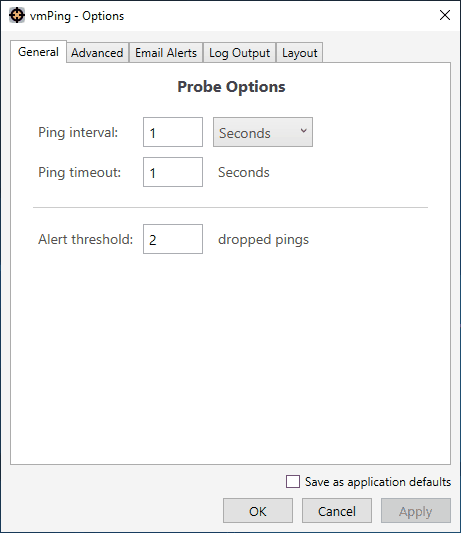
Task: Close the vmPing Options dialog
Action: pos(445,15)
